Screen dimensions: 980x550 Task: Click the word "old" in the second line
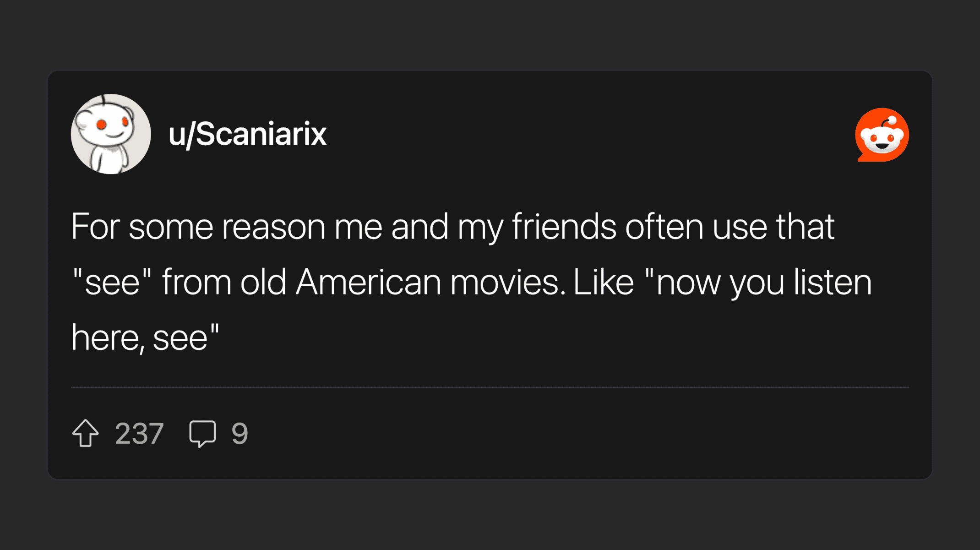[x=263, y=282]
